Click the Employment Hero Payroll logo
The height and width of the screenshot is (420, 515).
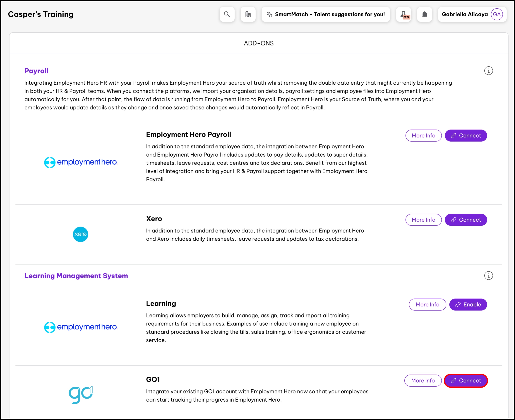81,162
